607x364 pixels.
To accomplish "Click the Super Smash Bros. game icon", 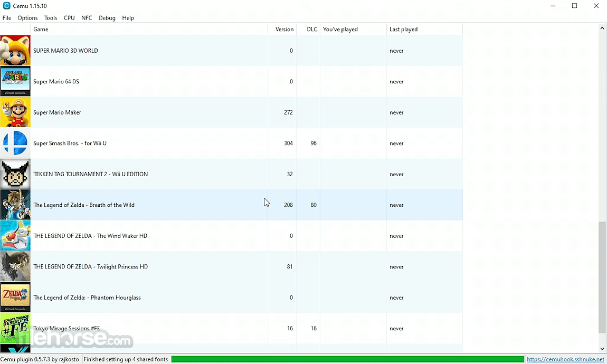I will pyautogui.click(x=15, y=143).
